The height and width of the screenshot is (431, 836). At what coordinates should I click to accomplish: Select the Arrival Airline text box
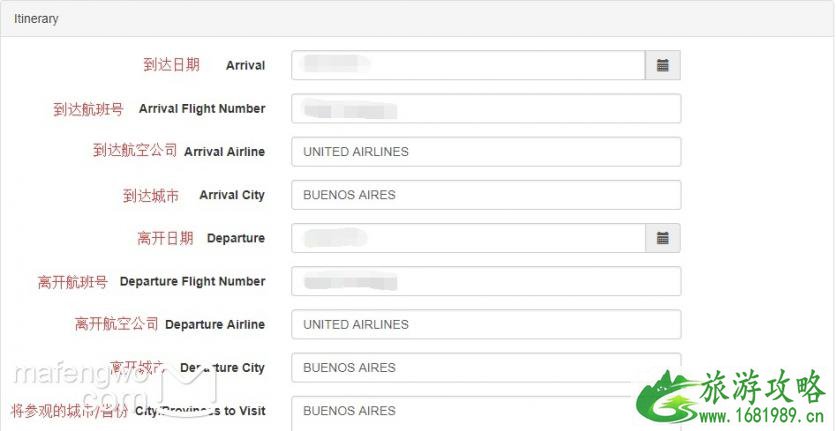(x=486, y=152)
